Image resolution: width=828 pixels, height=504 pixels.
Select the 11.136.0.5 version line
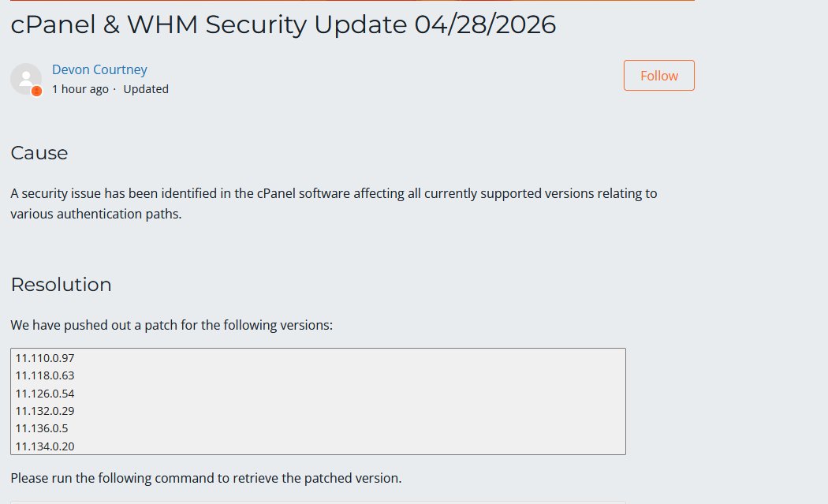tap(42, 428)
